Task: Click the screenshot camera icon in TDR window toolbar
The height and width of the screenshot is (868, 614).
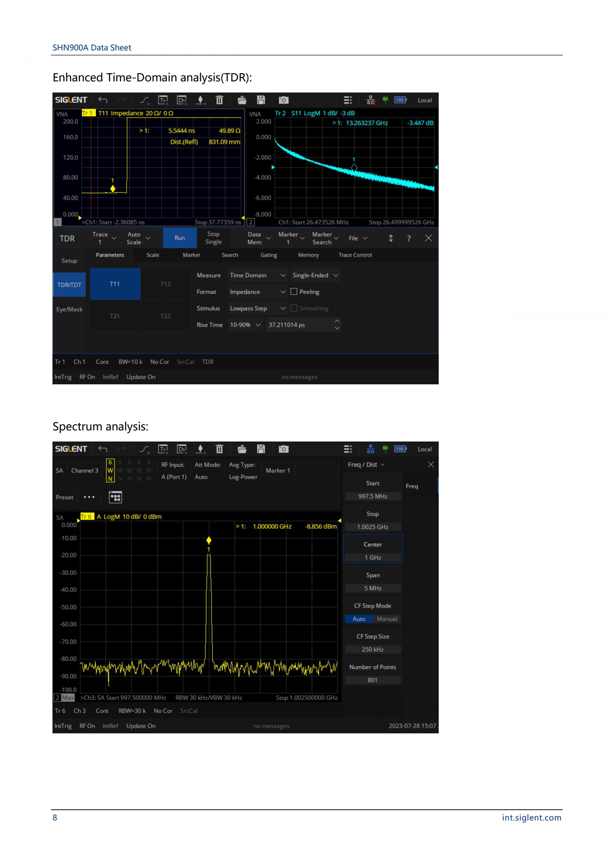Action: point(283,100)
